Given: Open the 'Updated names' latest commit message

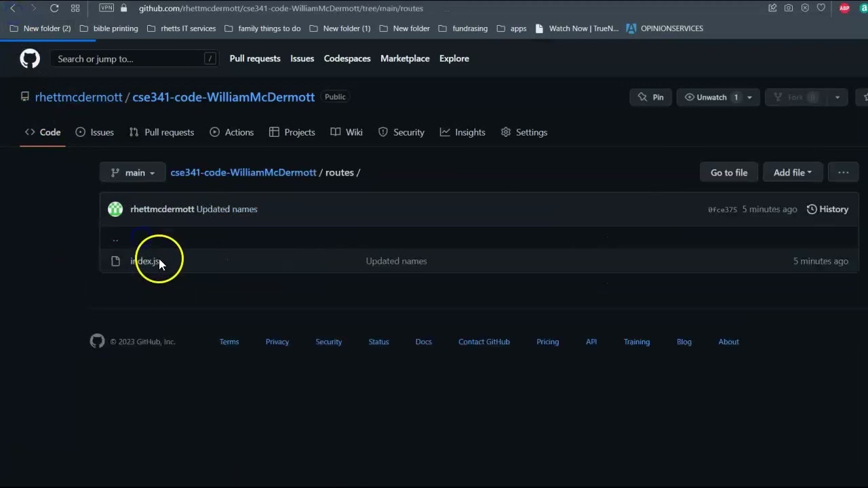Looking at the screenshot, I should (227, 209).
